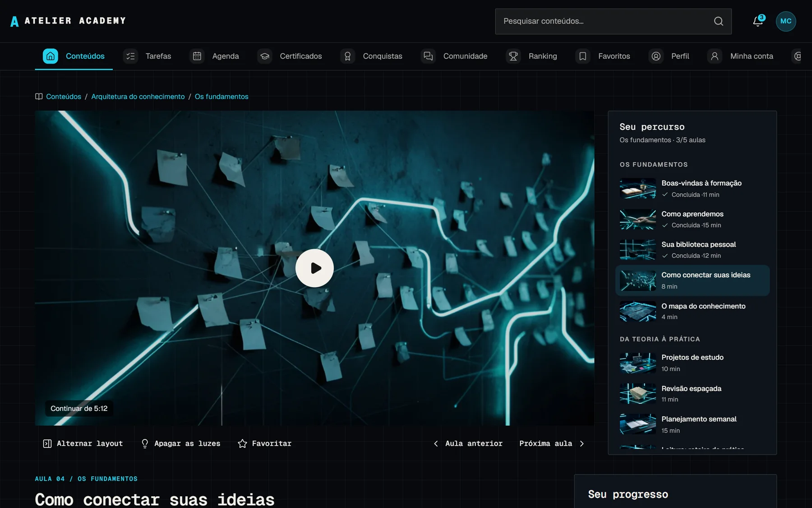Viewport: 812px width, 508px height.
Task: Click the search magnifier icon
Action: [x=719, y=21]
